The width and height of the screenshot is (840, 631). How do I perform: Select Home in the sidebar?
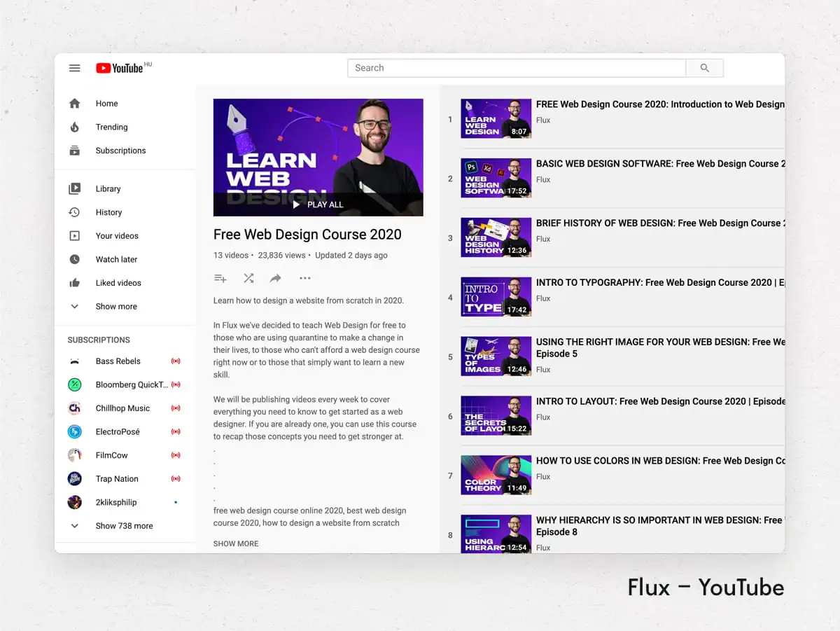pyautogui.click(x=106, y=103)
